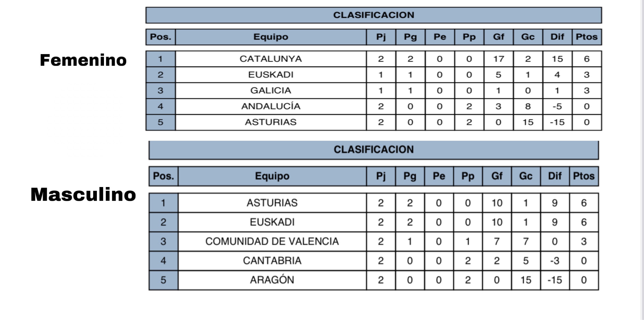The height and width of the screenshot is (320, 644).
Task: Click ASTURIAS in the Masculino table
Action: coord(272,203)
